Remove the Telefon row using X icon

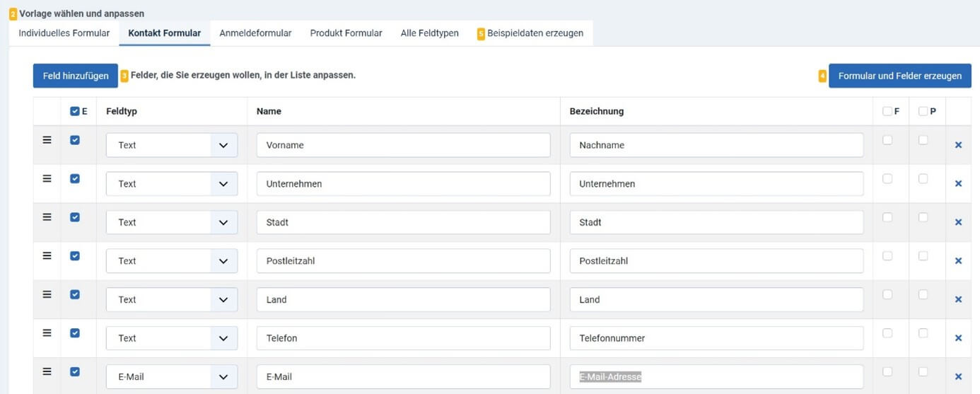[x=959, y=338]
